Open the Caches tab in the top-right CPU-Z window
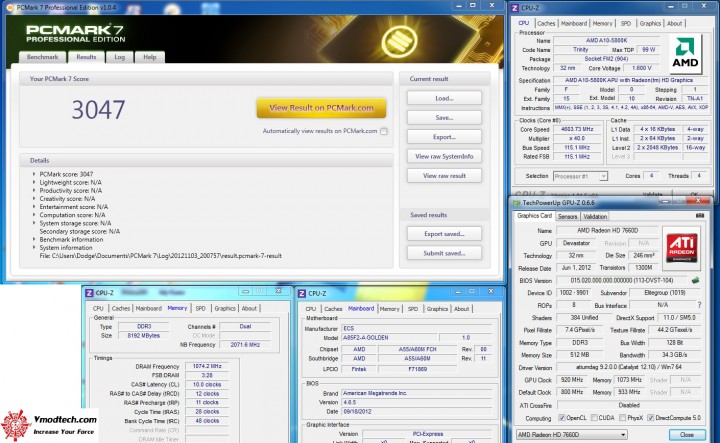 click(546, 23)
